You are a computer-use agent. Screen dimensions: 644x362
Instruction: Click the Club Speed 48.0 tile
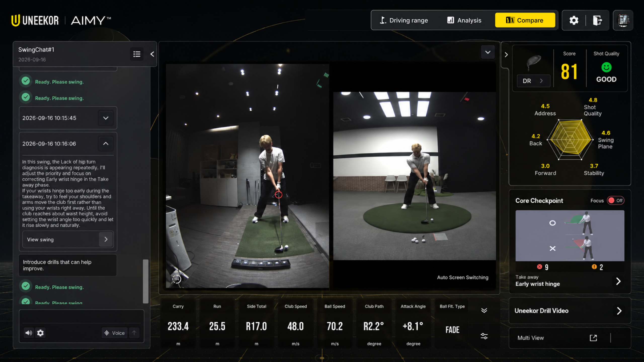tap(296, 324)
